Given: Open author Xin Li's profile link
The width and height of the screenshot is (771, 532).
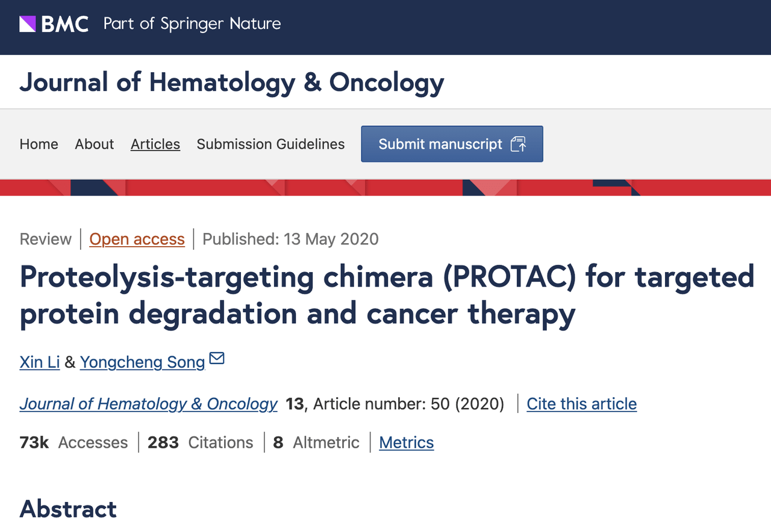Looking at the screenshot, I should coord(40,362).
